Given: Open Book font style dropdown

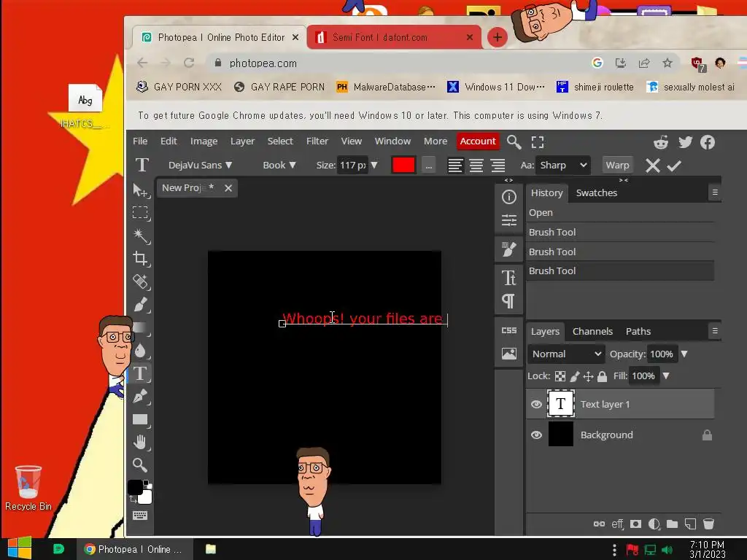Looking at the screenshot, I should pyautogui.click(x=279, y=166).
